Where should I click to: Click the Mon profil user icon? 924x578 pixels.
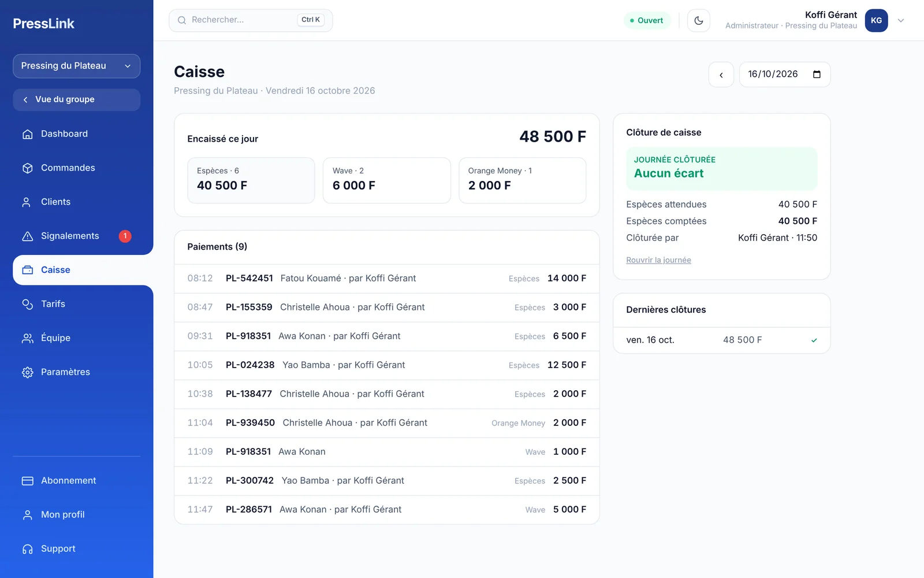pyautogui.click(x=27, y=515)
